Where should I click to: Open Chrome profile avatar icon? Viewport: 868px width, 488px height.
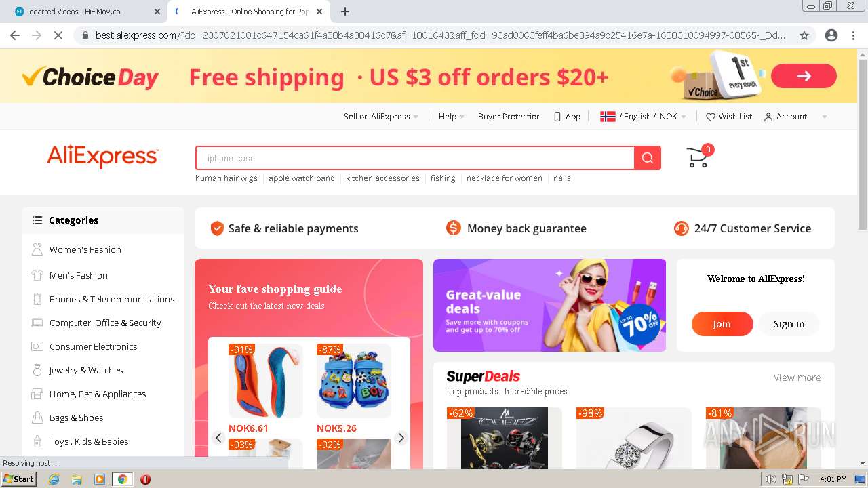(x=831, y=35)
